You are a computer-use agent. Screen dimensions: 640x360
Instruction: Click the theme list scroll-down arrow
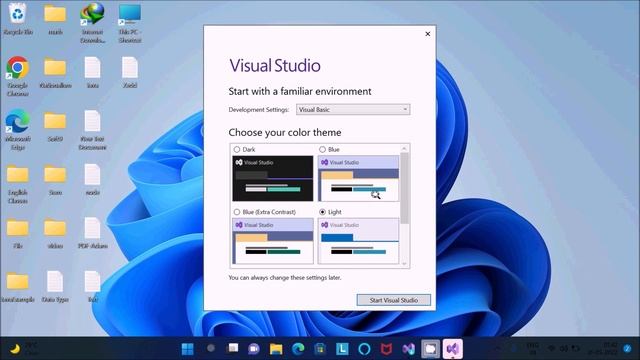point(404,264)
